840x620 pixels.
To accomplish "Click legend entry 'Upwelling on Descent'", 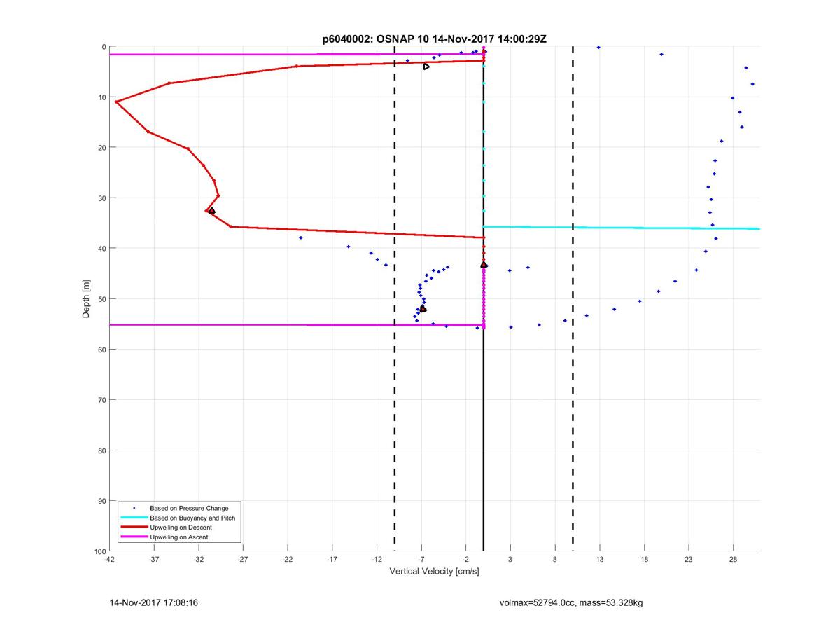I will point(181,528).
